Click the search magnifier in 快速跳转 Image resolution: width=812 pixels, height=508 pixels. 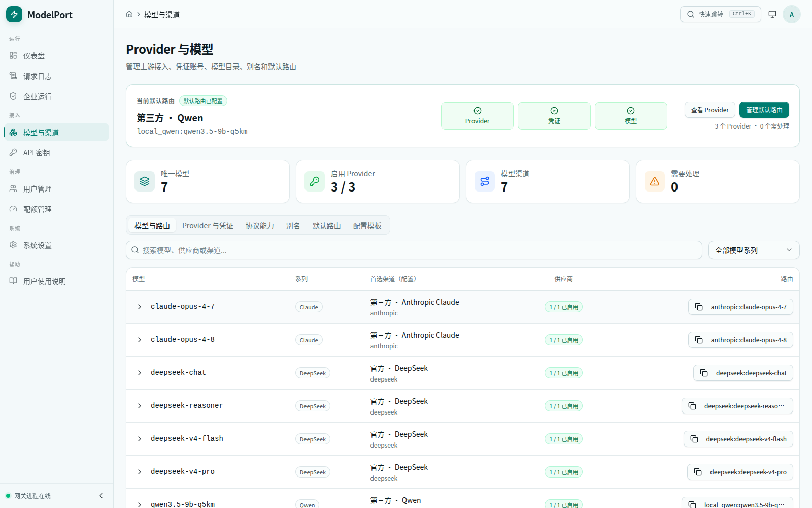click(691, 14)
